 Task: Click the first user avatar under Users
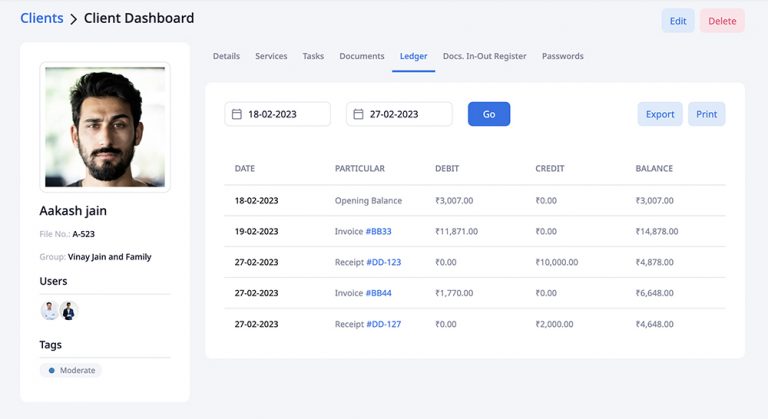50,311
